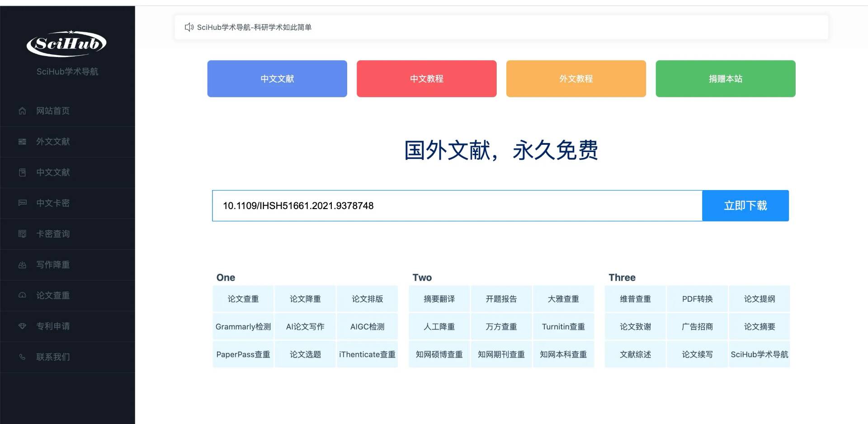868x424 pixels.
Task: Click the 立即下载 download button
Action: pyautogui.click(x=745, y=206)
